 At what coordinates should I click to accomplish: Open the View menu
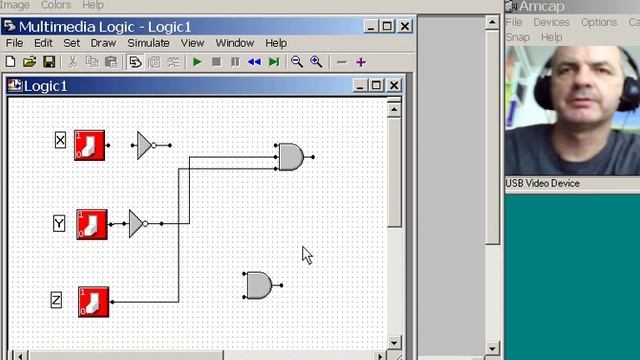pos(192,43)
